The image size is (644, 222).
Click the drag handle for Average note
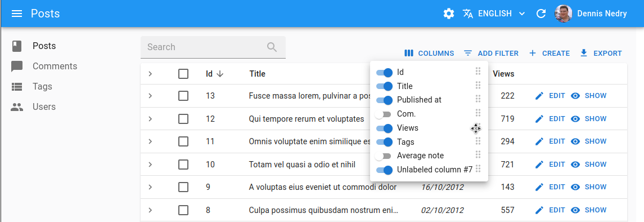click(x=478, y=154)
